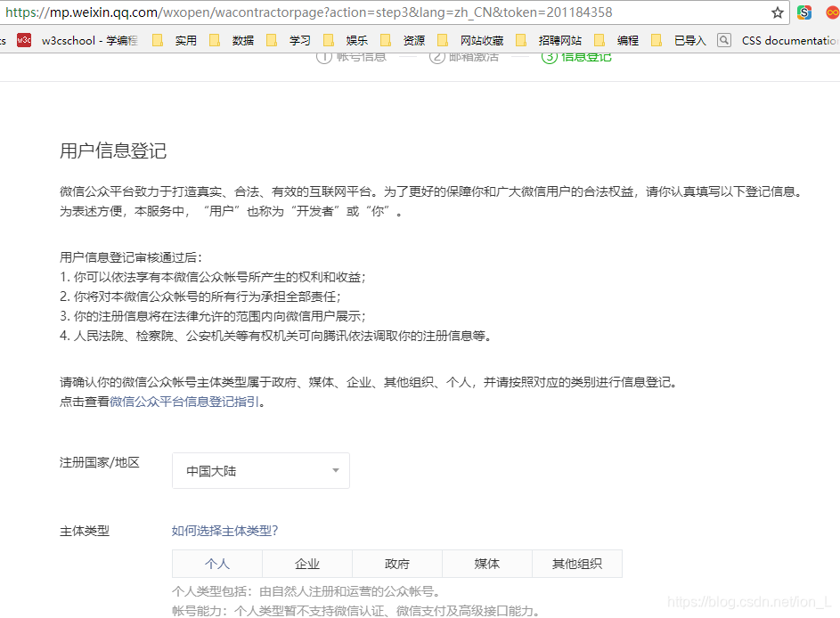Open the 实用 bookmarks folder
Viewport: 840px width, 618px height.
click(175, 40)
